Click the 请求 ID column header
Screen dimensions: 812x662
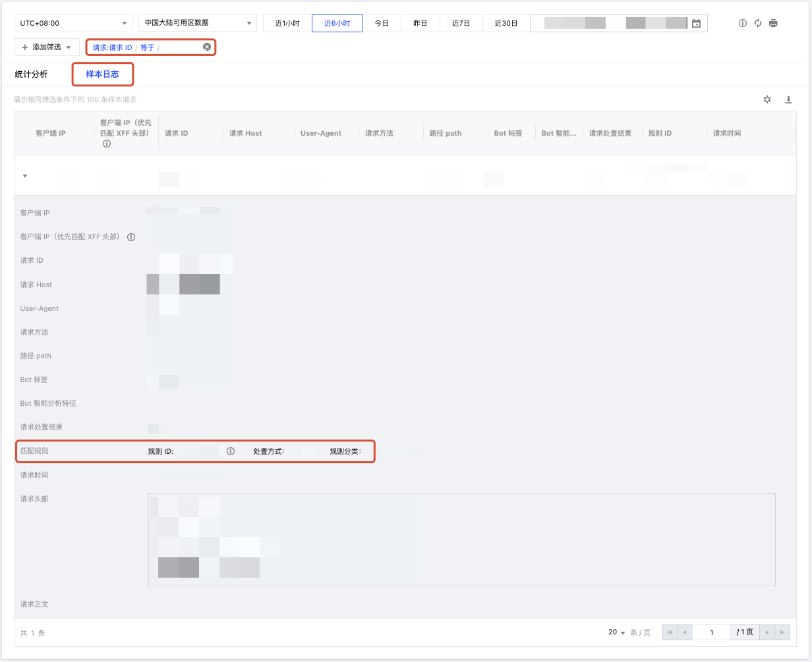(177, 133)
